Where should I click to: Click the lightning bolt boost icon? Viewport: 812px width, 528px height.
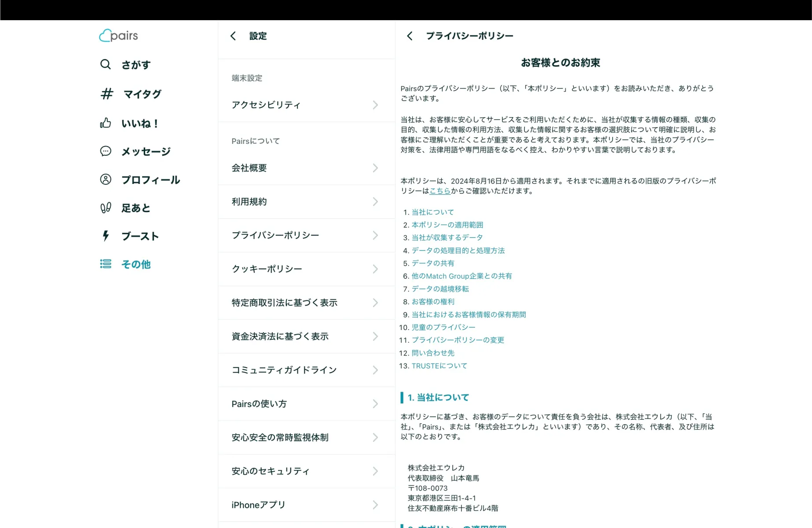(x=106, y=236)
